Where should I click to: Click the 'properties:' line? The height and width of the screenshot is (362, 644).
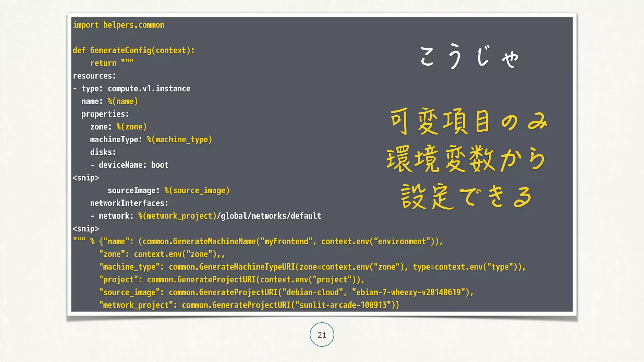click(105, 114)
